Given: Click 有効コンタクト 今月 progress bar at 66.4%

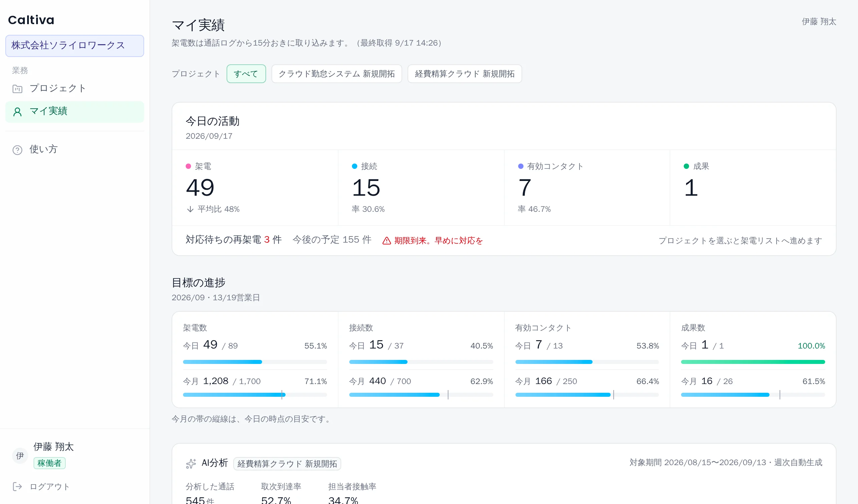Looking at the screenshot, I should [x=587, y=395].
